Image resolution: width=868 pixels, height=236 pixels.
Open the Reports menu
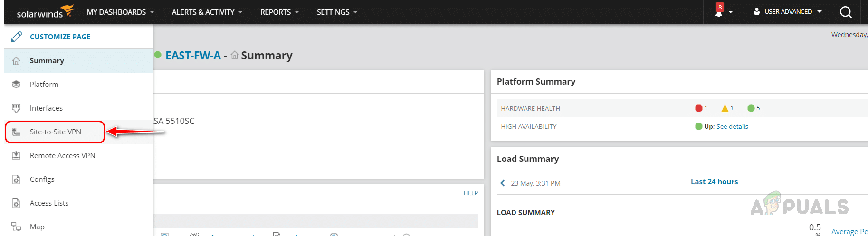(279, 12)
